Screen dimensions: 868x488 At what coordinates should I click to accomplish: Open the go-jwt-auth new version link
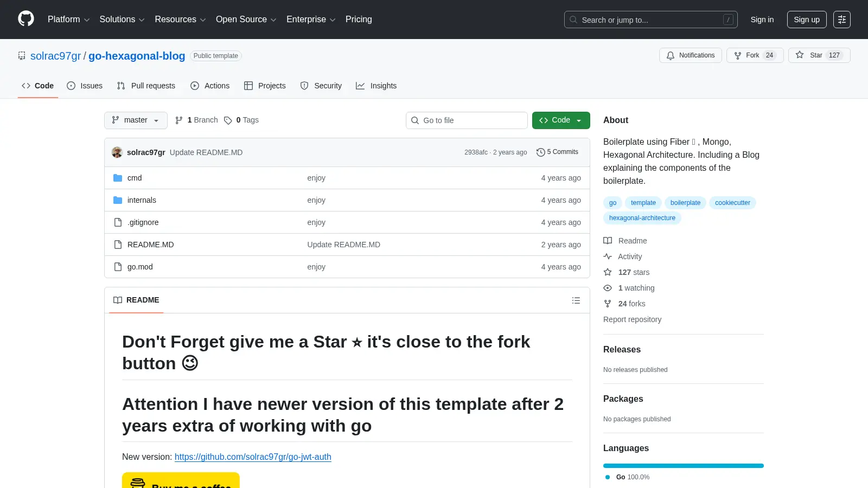253,457
